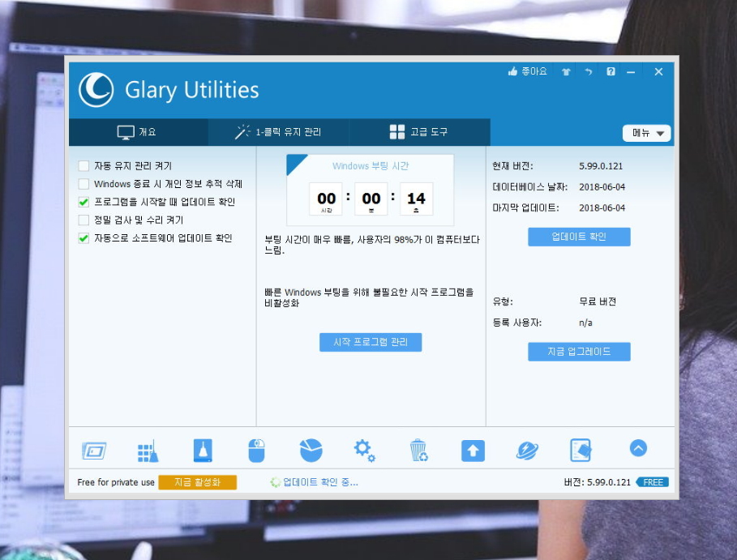Minimize the Glary Utilities window
Viewport: 737px width, 560px height.
(631, 72)
